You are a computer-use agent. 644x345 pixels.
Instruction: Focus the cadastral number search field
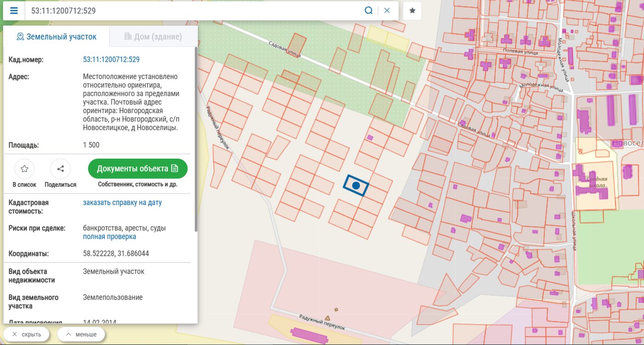pyautogui.click(x=193, y=11)
